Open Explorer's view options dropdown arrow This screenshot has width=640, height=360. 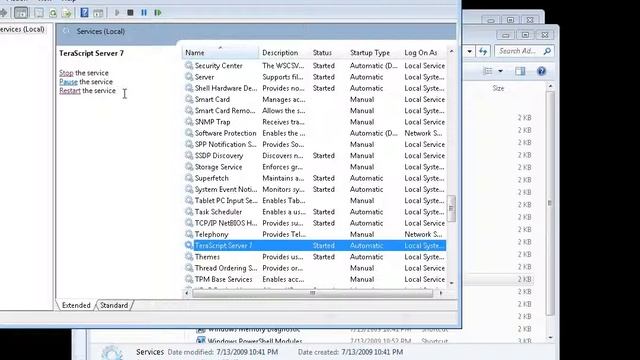[x=500, y=71]
